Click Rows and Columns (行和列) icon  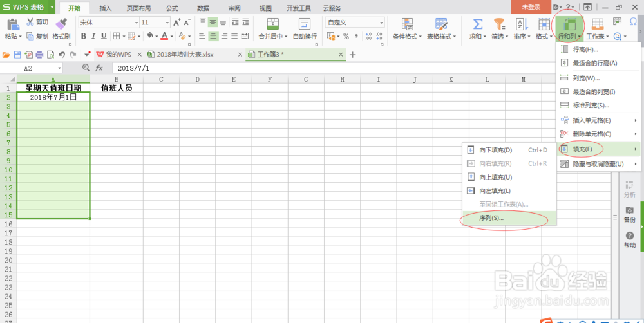point(569,24)
